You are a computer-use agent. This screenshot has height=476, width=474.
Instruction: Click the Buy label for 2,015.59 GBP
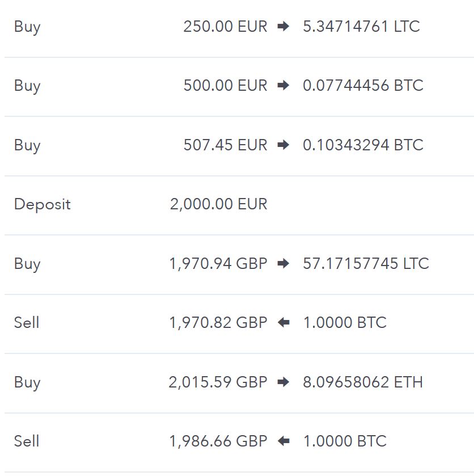coord(27,382)
